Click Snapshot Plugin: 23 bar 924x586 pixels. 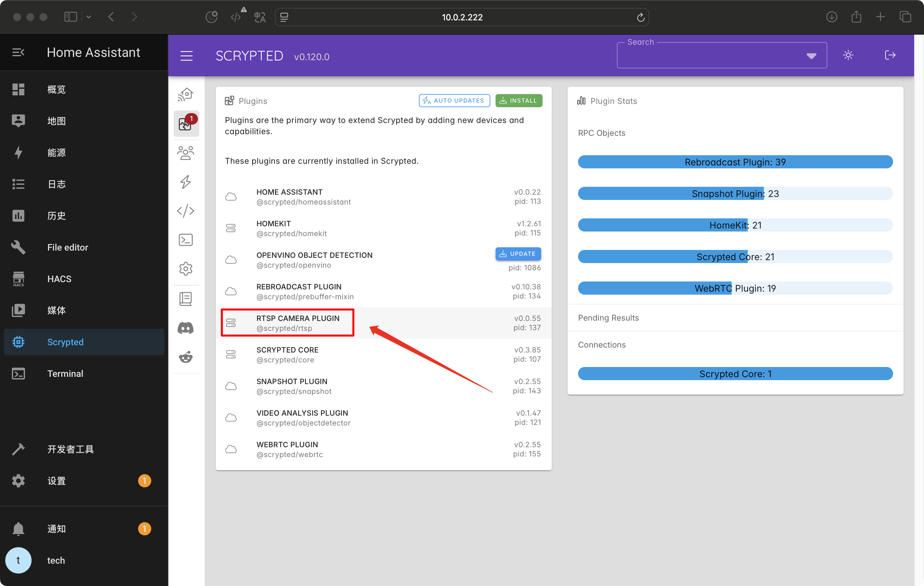click(735, 193)
